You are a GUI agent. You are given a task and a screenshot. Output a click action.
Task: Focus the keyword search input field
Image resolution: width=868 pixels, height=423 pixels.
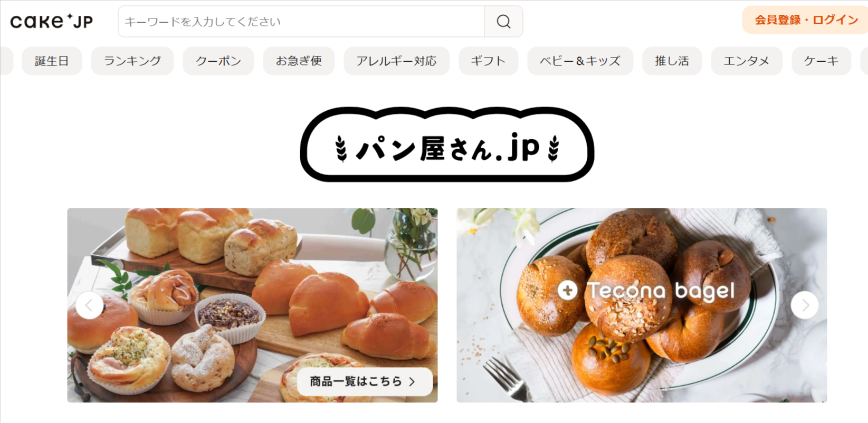click(301, 22)
